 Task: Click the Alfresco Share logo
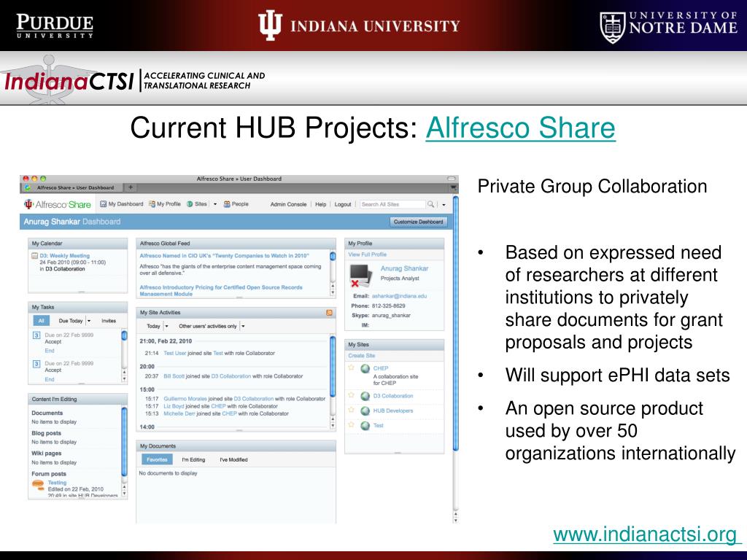pyautogui.click(x=58, y=204)
